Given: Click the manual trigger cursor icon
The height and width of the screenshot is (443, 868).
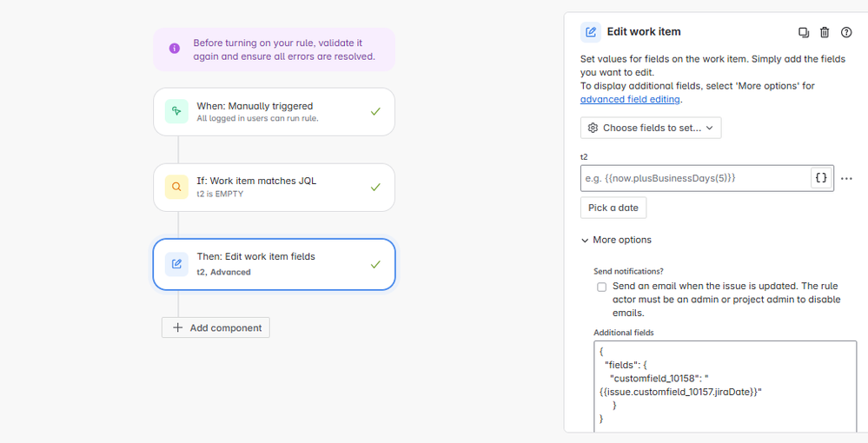Looking at the screenshot, I should click(x=176, y=111).
